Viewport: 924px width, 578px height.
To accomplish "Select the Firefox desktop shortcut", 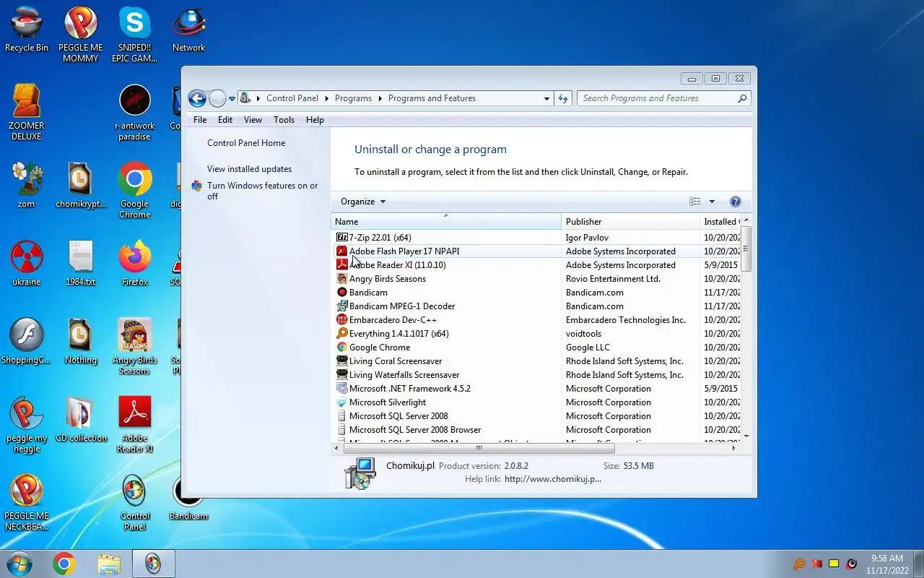I will [135, 263].
